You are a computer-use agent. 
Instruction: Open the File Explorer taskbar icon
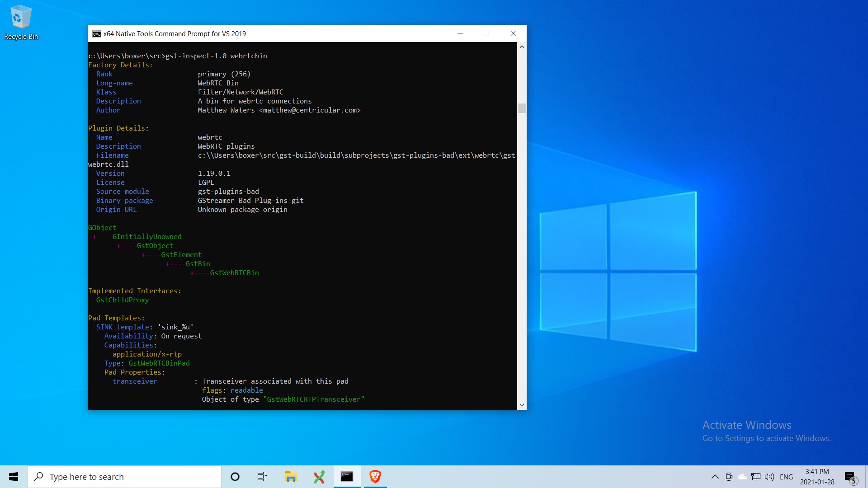[291, 476]
